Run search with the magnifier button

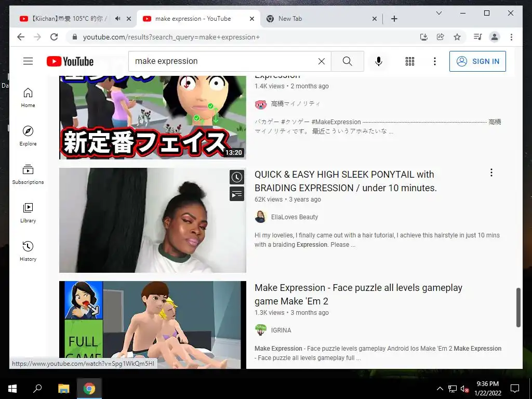pos(348,61)
